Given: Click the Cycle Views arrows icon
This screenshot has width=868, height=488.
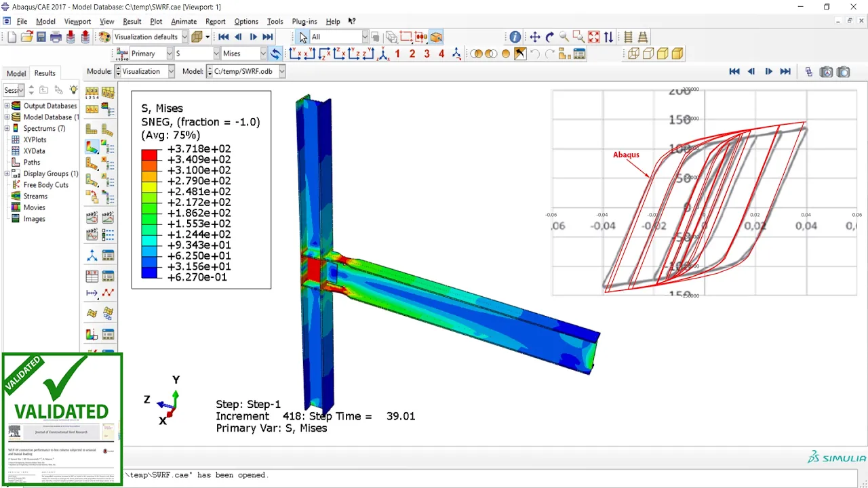Looking at the screenshot, I should (x=609, y=37).
